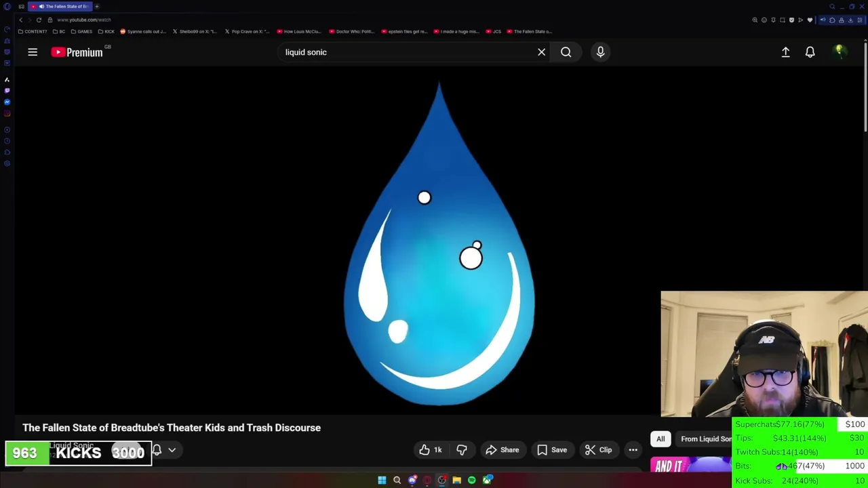Image resolution: width=868 pixels, height=488 pixels.
Task: Click the shield ad-blocker toolbar icon
Action: tap(791, 20)
